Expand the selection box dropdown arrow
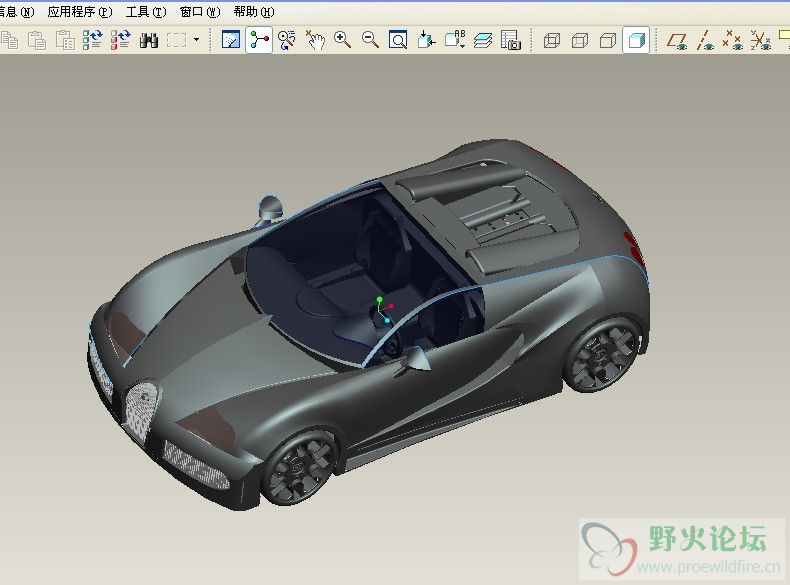This screenshot has height=585, width=790. [196, 40]
